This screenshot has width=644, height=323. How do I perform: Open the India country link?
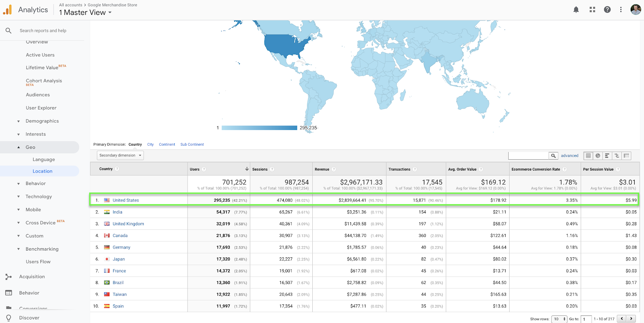point(118,212)
